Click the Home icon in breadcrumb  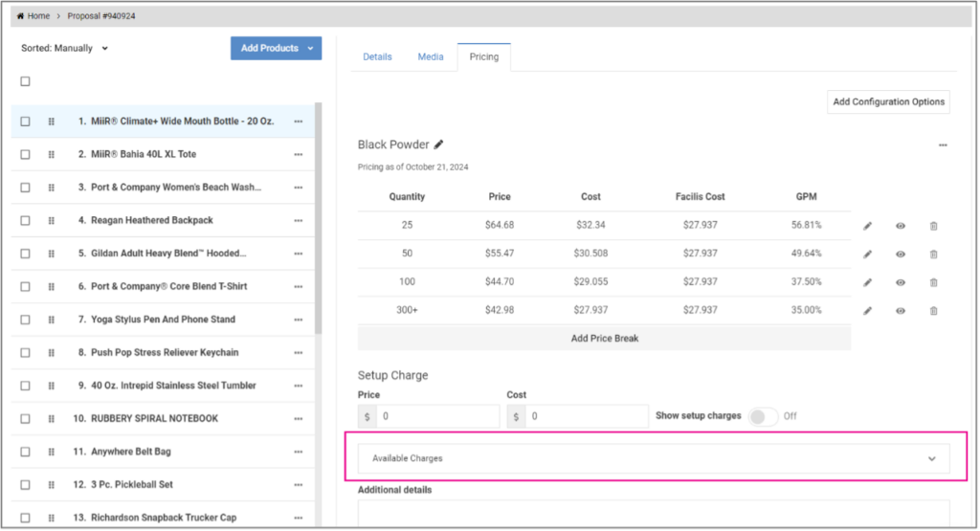tap(20, 16)
